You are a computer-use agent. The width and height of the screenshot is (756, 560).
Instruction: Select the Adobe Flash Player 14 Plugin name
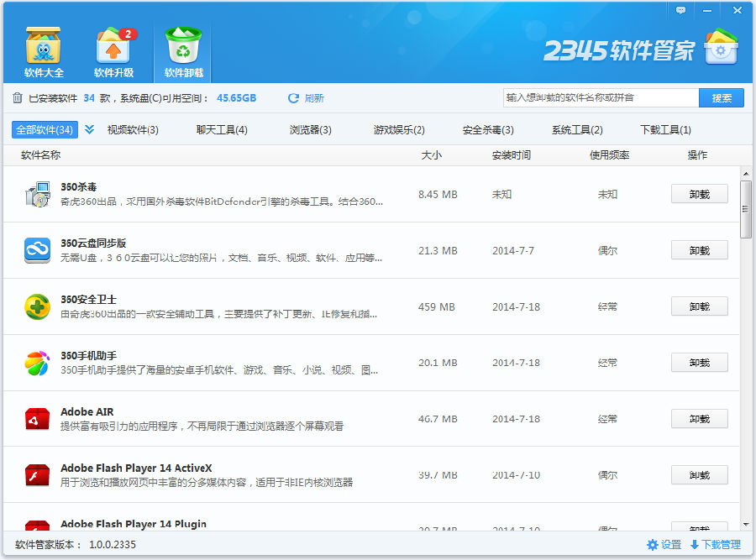[x=134, y=524]
